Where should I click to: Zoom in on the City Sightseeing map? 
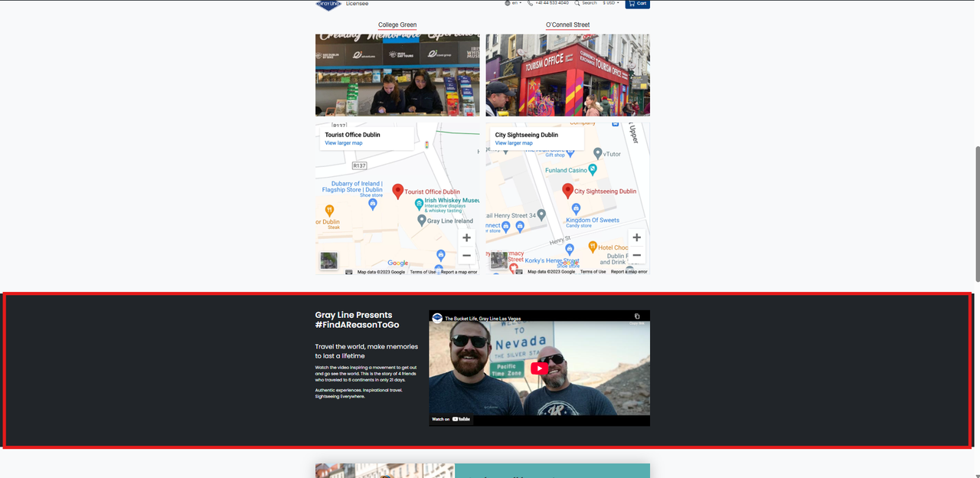point(636,237)
